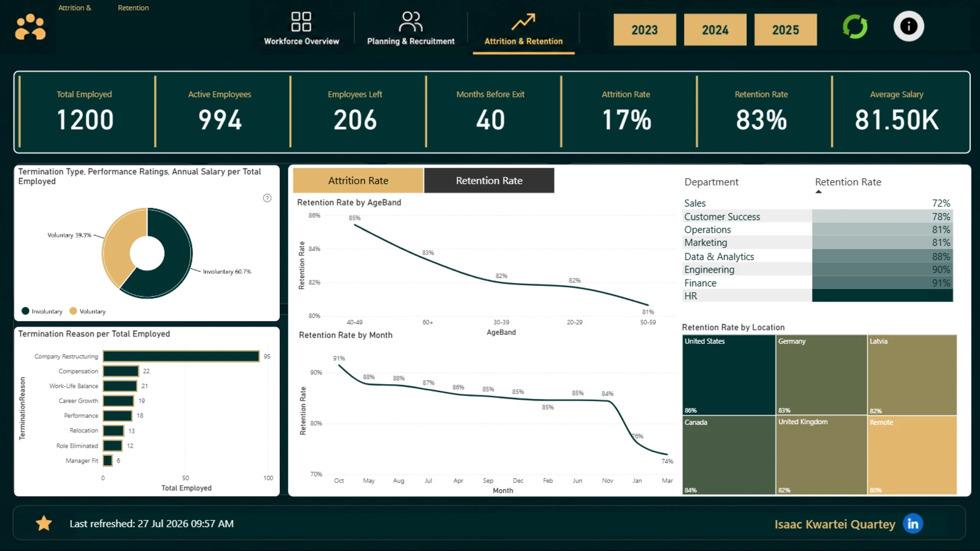Toggle the Attrition Rate chart view
Viewport: 980px width, 551px height.
[x=358, y=181]
